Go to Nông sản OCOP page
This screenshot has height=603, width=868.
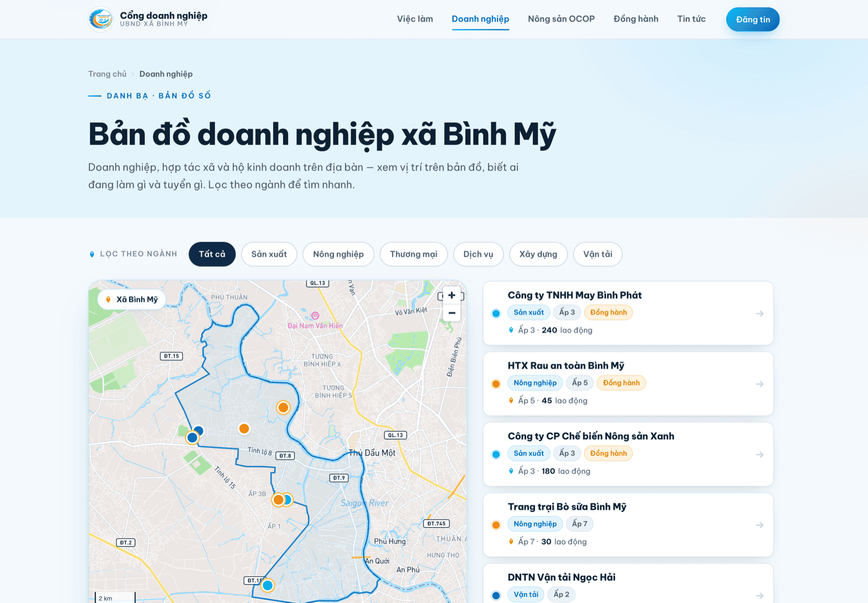[561, 19]
